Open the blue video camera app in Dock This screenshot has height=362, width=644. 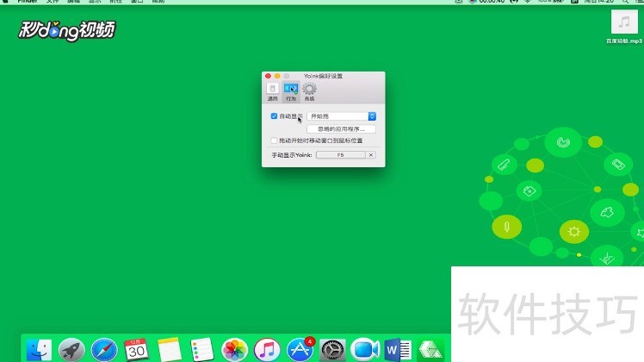point(365,350)
